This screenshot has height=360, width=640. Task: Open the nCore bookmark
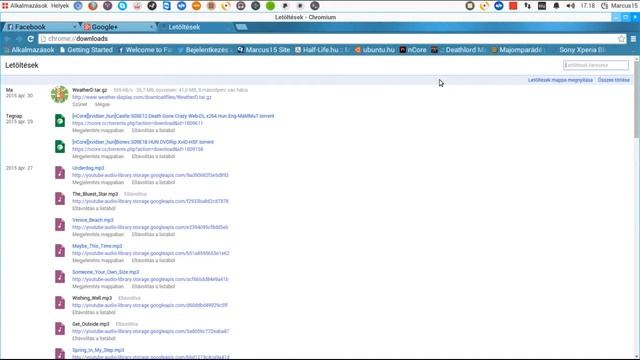(413, 50)
